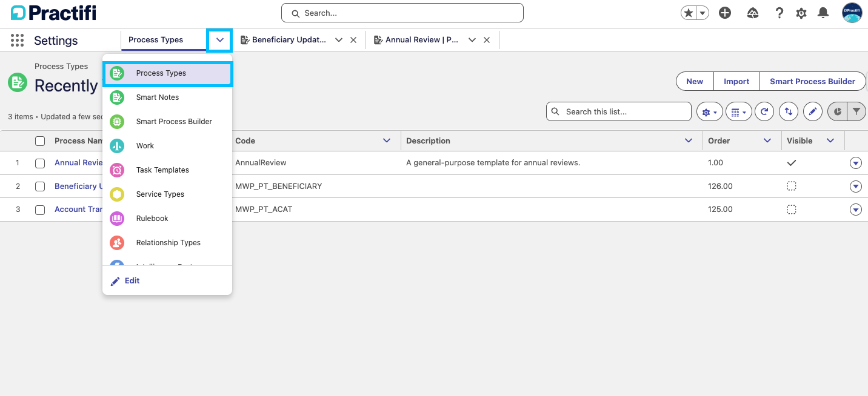The image size is (868, 396).
Task: Select Service Types in navigation menu
Action: (x=167, y=194)
